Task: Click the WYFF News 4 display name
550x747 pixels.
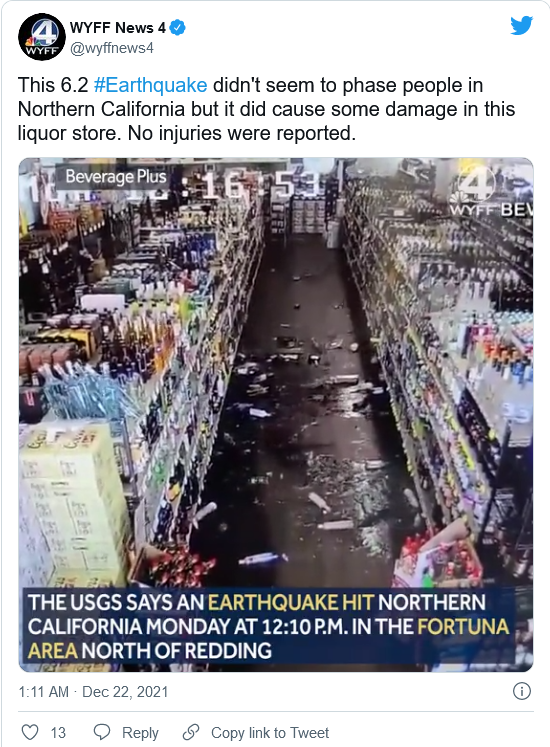Action: pyautogui.click(x=117, y=28)
